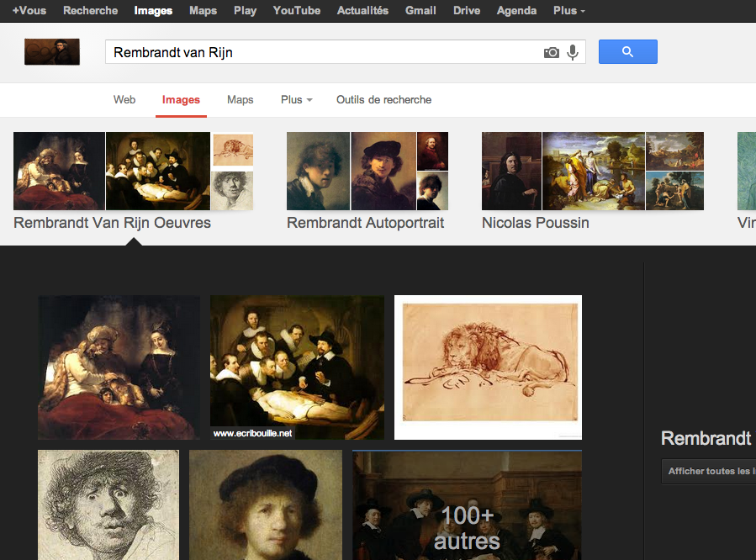Image resolution: width=756 pixels, height=560 pixels.
Task: Go to Recherche in the top bar
Action: click(x=90, y=11)
